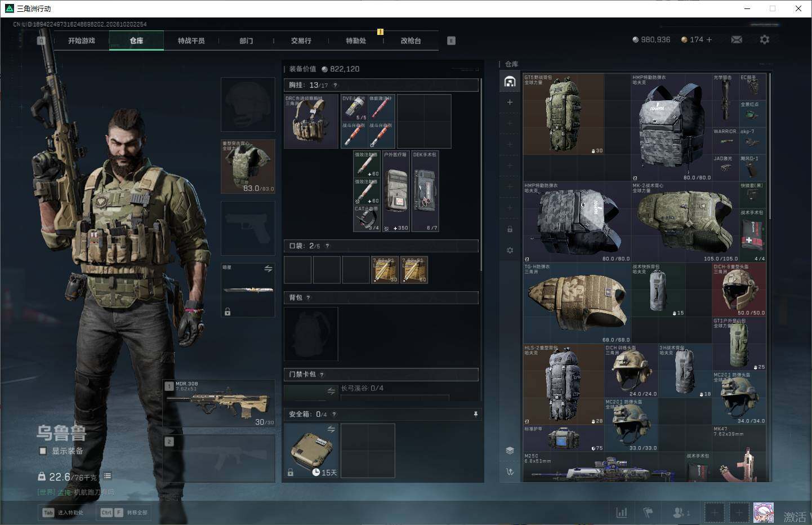Switch to the 交易行 tab
The height and width of the screenshot is (525, 812).
[x=301, y=41]
